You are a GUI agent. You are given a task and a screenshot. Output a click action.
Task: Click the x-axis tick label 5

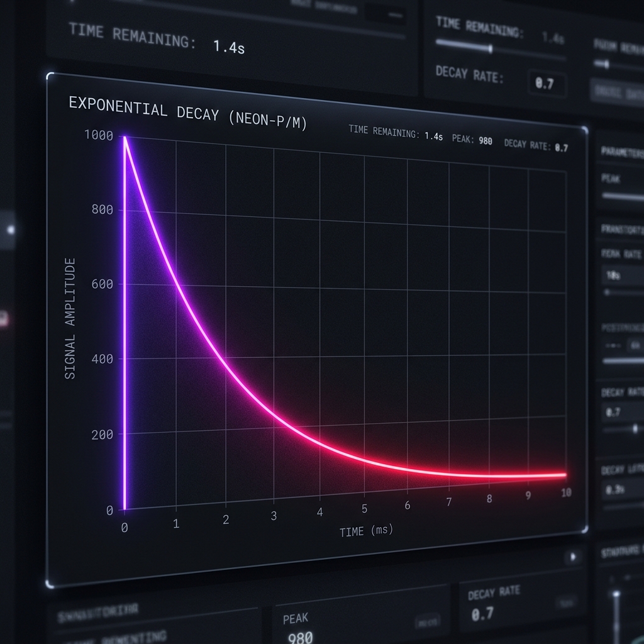coord(364,509)
